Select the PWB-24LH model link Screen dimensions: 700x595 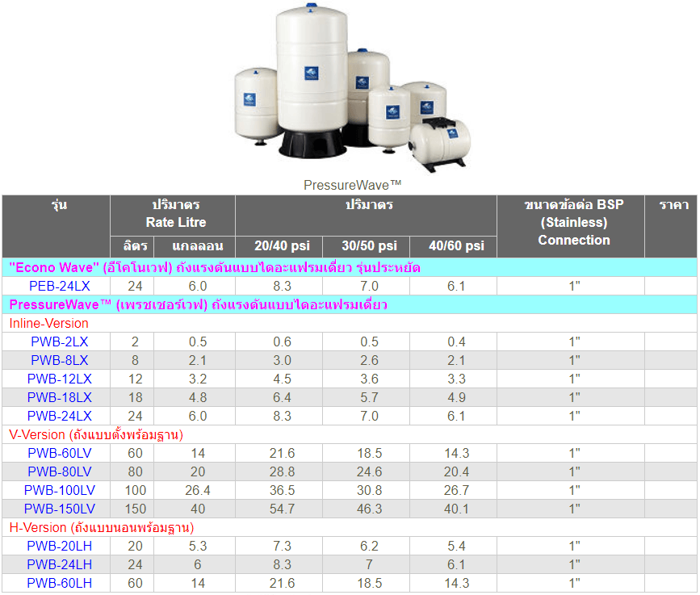point(59,564)
